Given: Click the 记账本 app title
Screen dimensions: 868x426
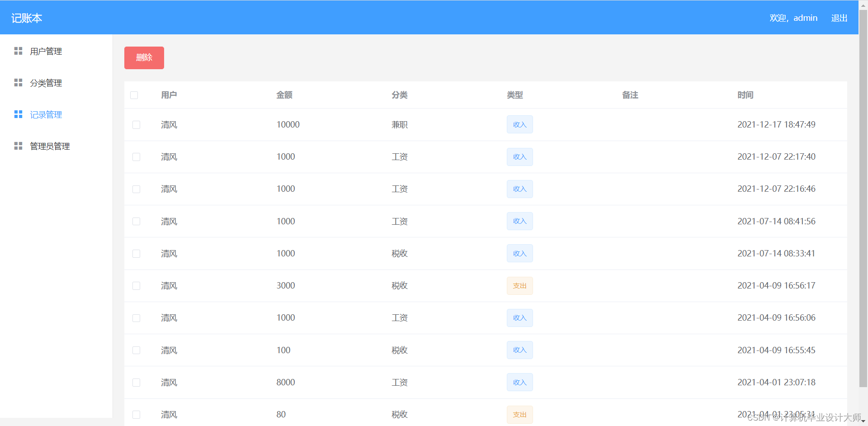Looking at the screenshot, I should click(x=27, y=18).
